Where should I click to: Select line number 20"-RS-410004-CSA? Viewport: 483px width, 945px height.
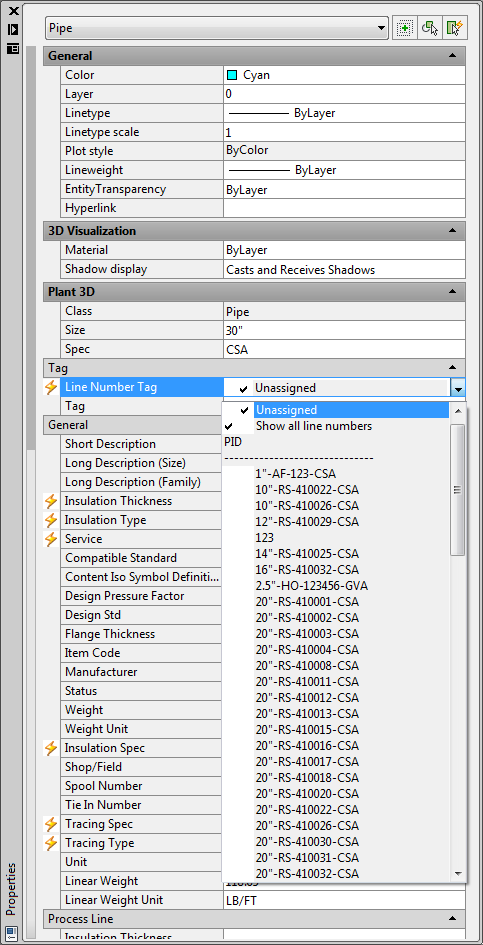(x=307, y=650)
